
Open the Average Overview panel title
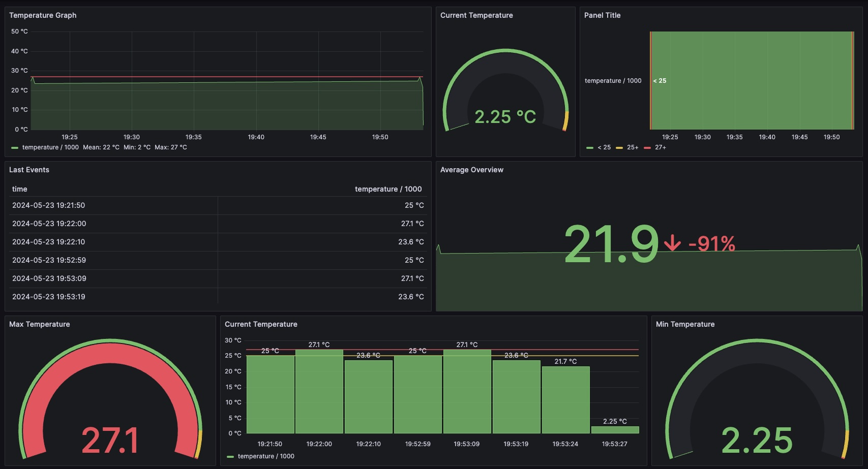click(472, 170)
